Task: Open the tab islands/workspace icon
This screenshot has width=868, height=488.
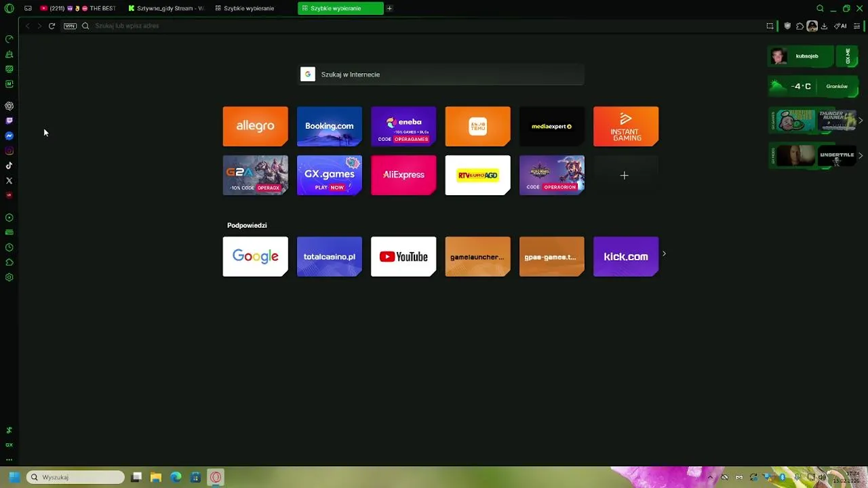Action: coord(28,8)
